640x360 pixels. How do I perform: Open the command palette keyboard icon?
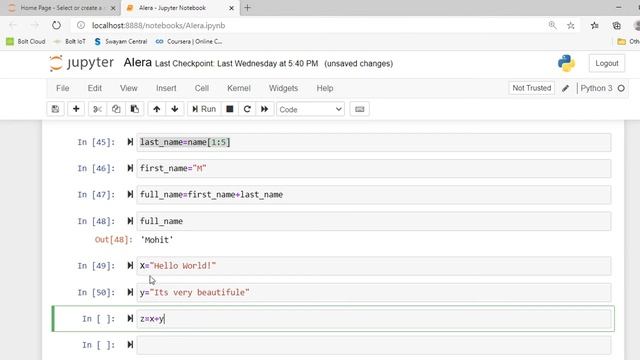(360, 109)
